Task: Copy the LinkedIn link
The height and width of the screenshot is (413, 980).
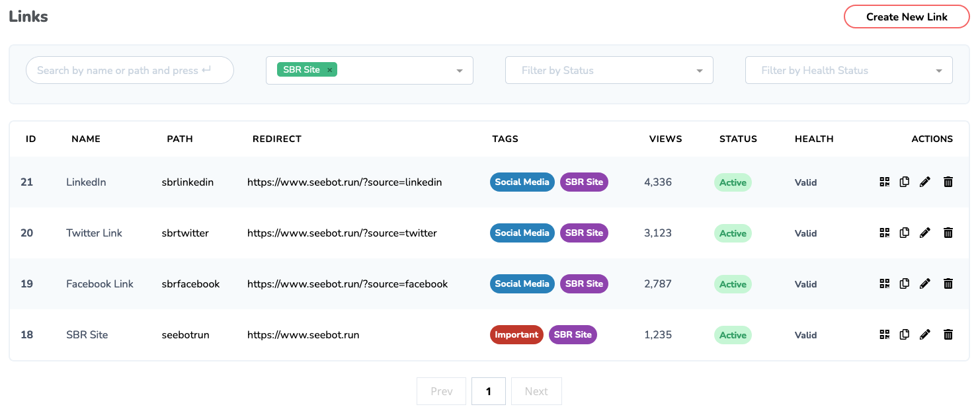Action: [x=905, y=182]
